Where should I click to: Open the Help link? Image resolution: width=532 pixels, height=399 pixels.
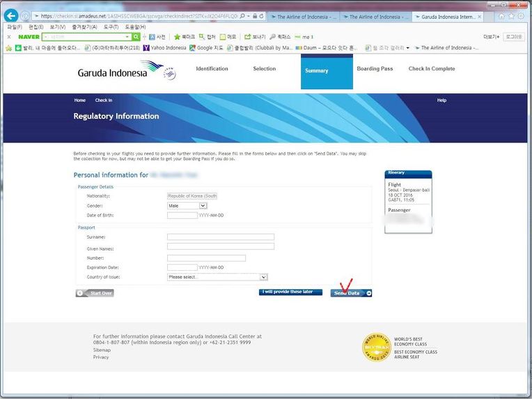click(441, 100)
